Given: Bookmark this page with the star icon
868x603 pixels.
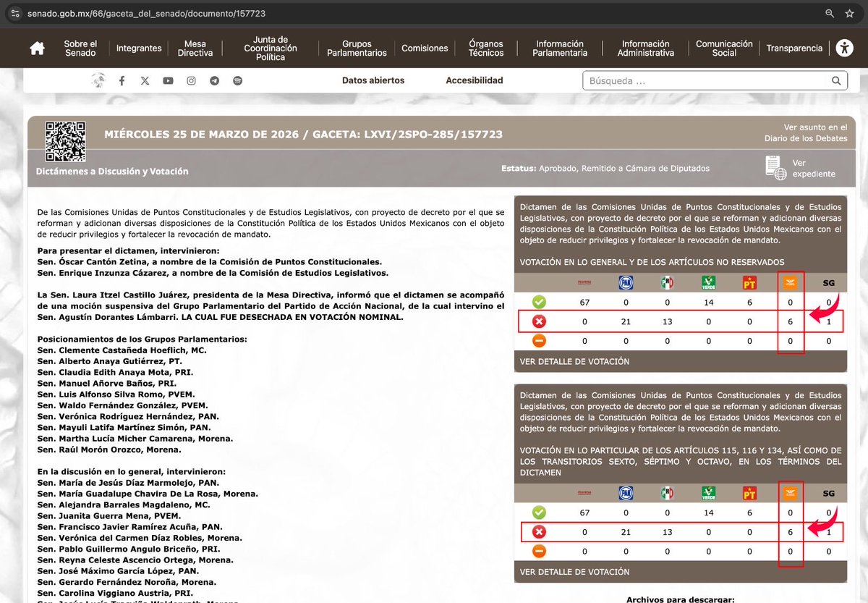Looking at the screenshot, I should [849, 13].
